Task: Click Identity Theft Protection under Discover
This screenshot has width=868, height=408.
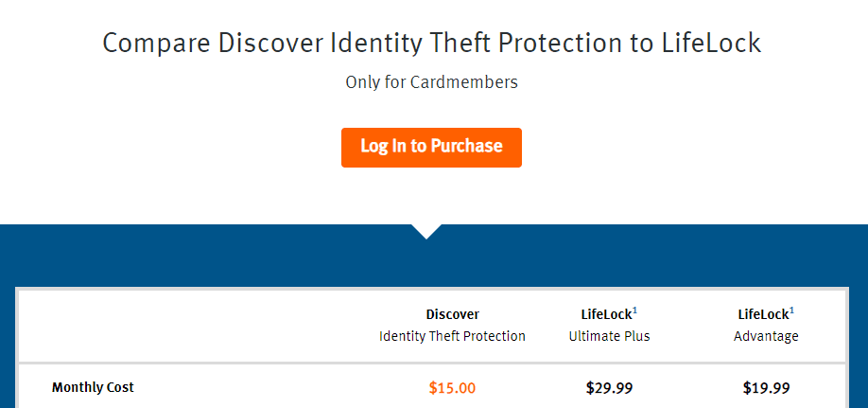Action: (452, 336)
